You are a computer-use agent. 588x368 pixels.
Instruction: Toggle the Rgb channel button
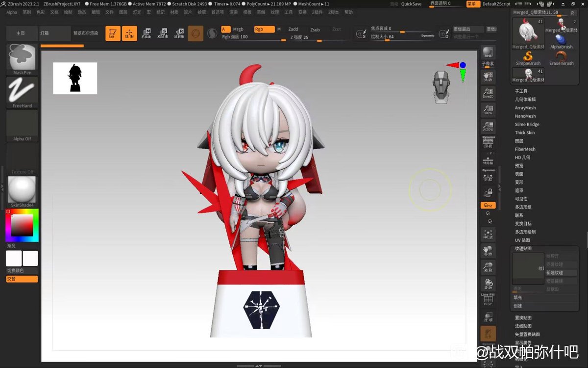[x=264, y=29]
